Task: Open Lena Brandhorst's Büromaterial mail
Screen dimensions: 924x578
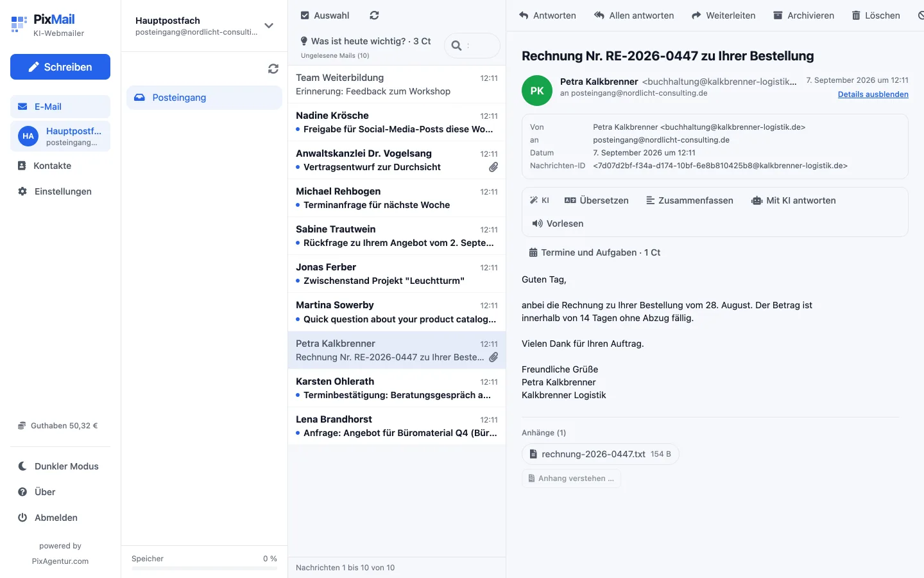Action: [397, 426]
